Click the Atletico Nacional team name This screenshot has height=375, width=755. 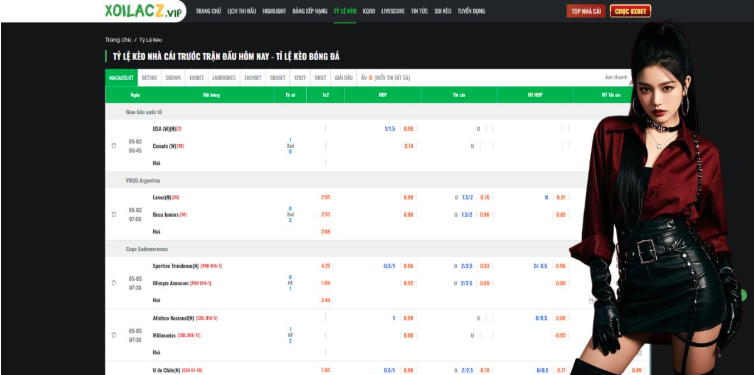(173, 318)
